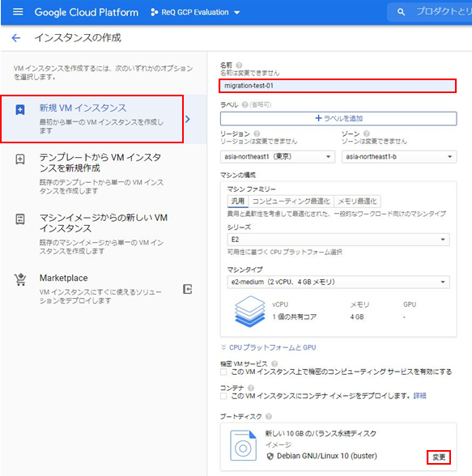Click the new VM instance icon
This screenshot has width=472, height=476.
(x=20, y=109)
